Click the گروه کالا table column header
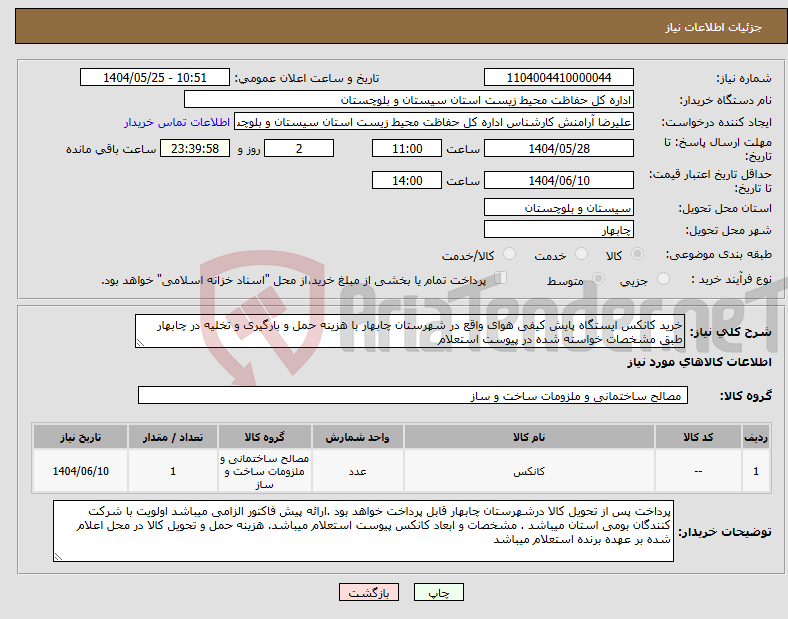The height and width of the screenshot is (619, 788). pos(265,437)
